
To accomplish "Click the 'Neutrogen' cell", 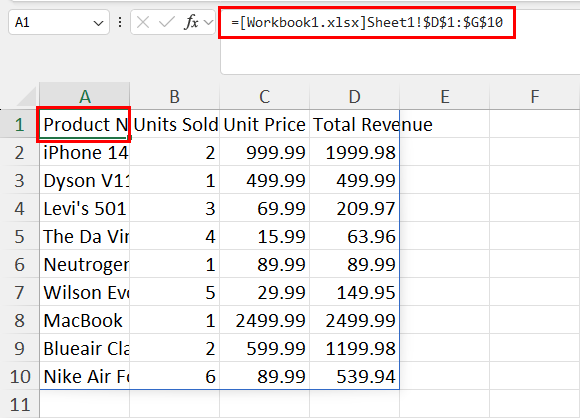I will [x=85, y=264].
